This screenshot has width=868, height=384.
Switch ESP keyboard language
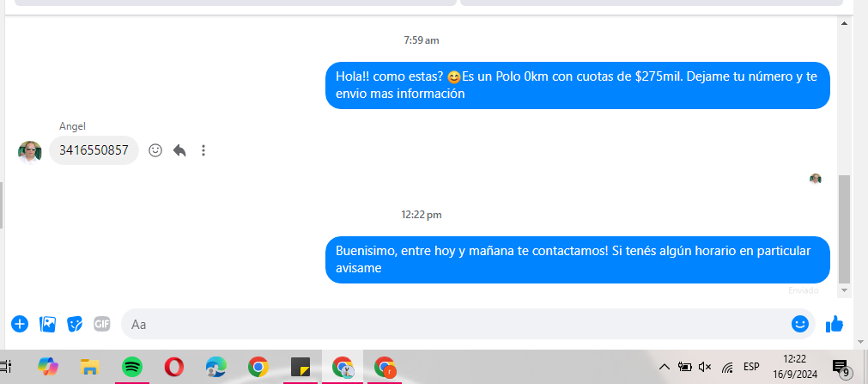pyautogui.click(x=751, y=367)
